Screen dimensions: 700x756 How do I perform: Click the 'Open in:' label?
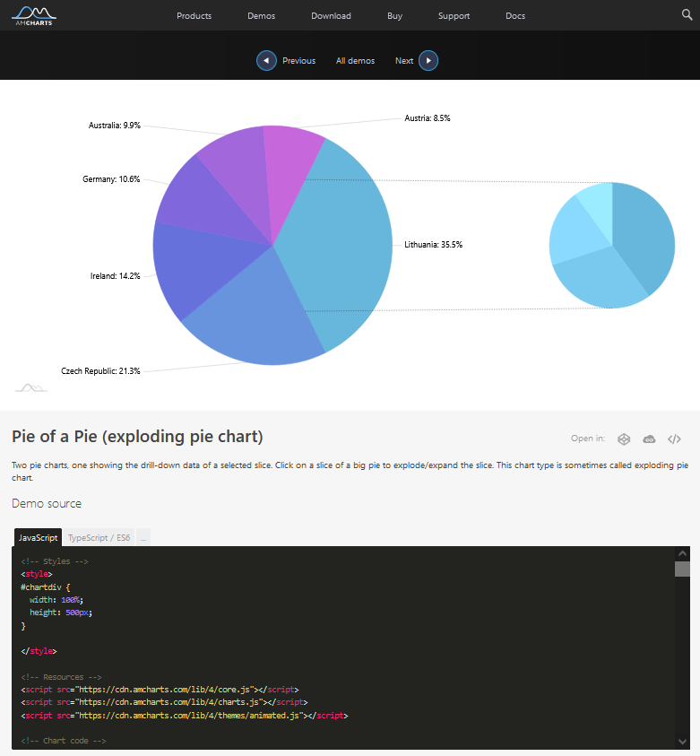[588, 439]
